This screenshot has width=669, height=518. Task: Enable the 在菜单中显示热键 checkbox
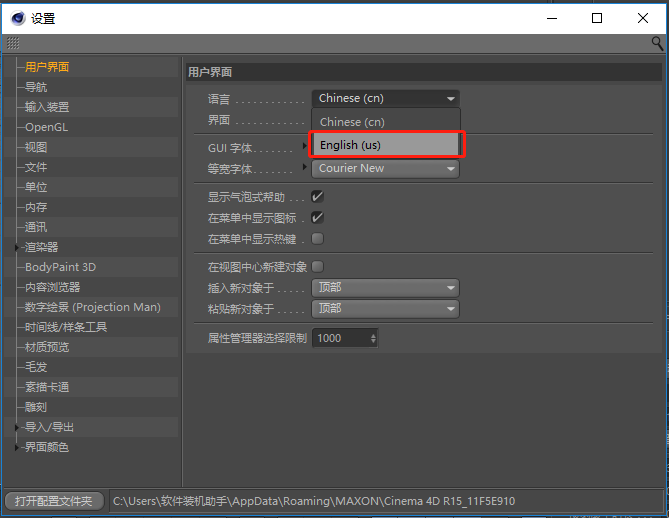(x=317, y=238)
